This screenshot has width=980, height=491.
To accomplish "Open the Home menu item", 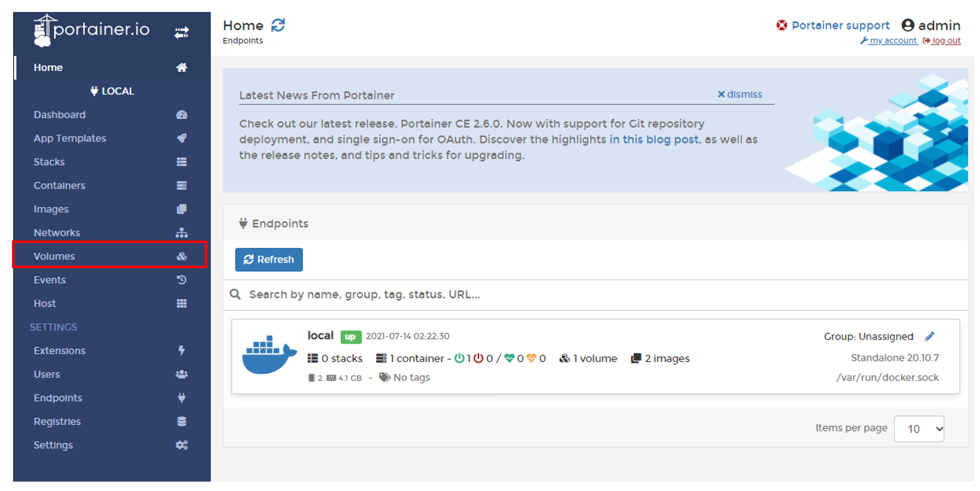I will tap(112, 67).
